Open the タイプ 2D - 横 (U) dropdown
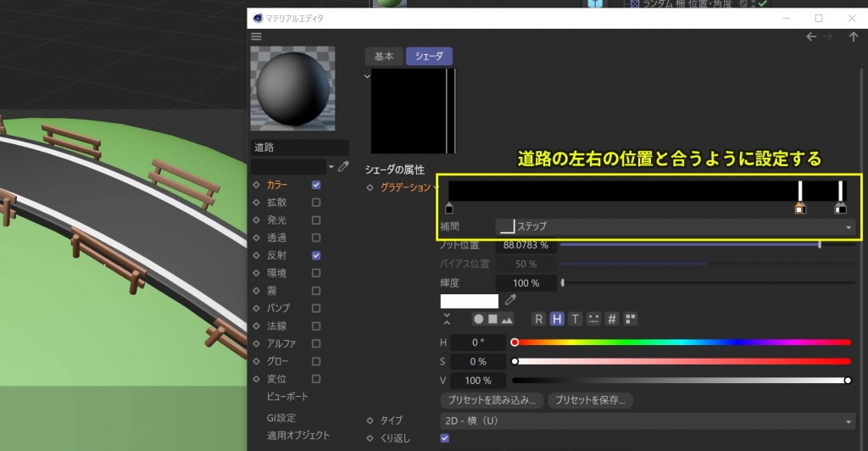 point(647,420)
